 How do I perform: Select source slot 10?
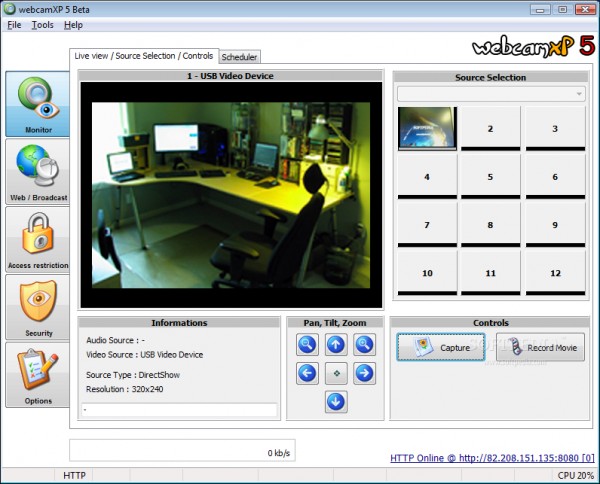point(427,273)
